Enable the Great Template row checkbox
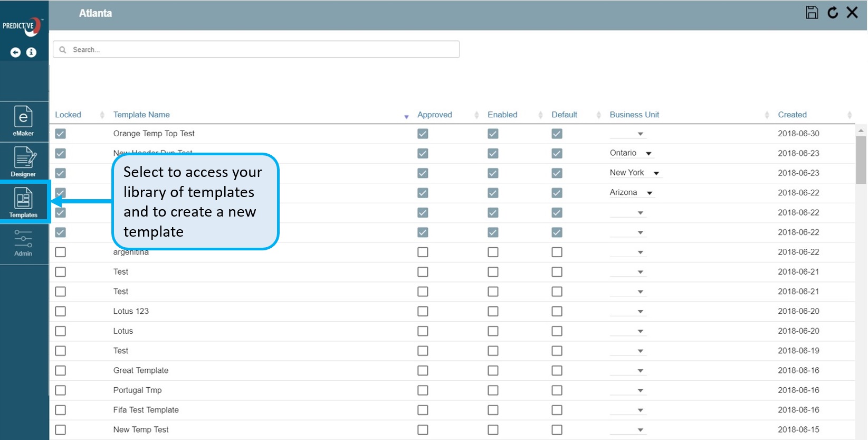The width and height of the screenshot is (868, 440). [x=493, y=371]
